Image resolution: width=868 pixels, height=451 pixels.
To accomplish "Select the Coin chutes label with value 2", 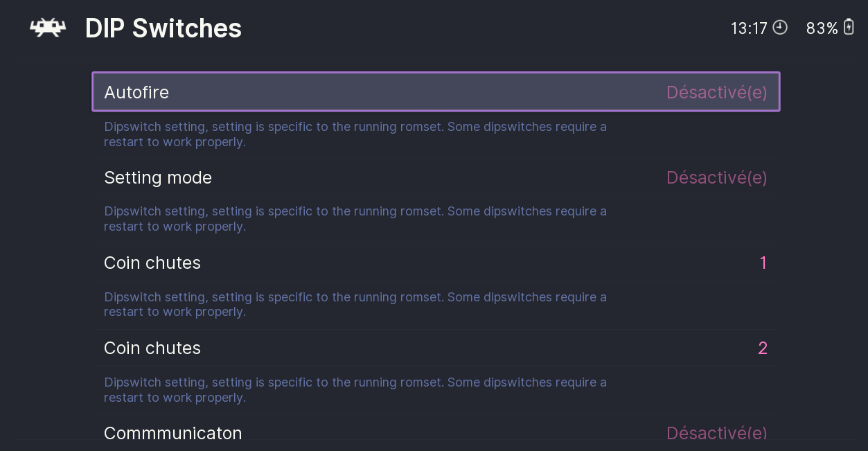I will (x=152, y=348).
